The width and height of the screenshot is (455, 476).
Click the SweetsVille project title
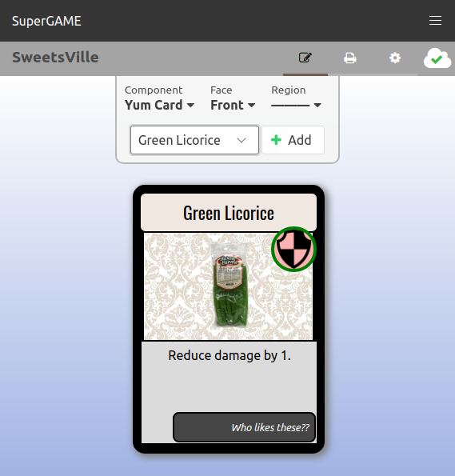click(55, 58)
